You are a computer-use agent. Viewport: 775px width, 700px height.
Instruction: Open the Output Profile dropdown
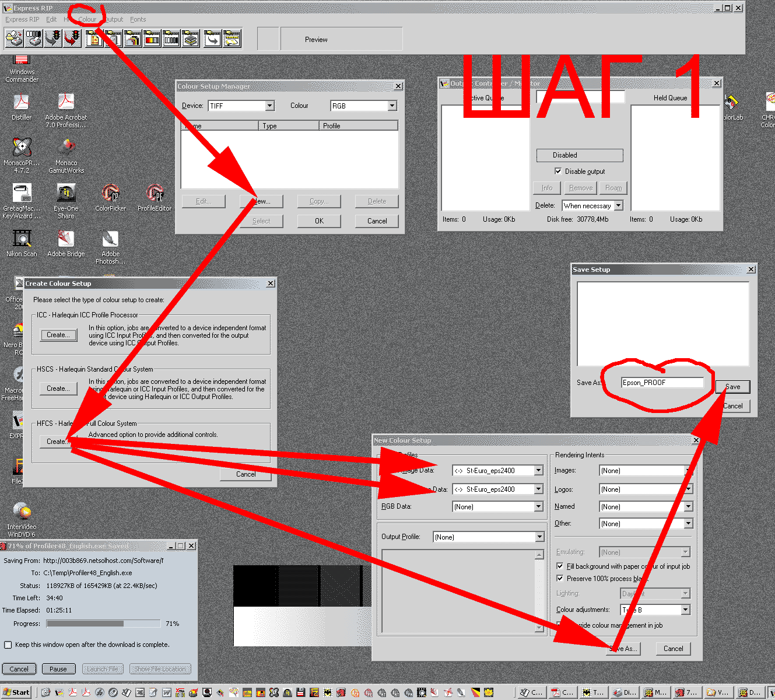coord(539,537)
